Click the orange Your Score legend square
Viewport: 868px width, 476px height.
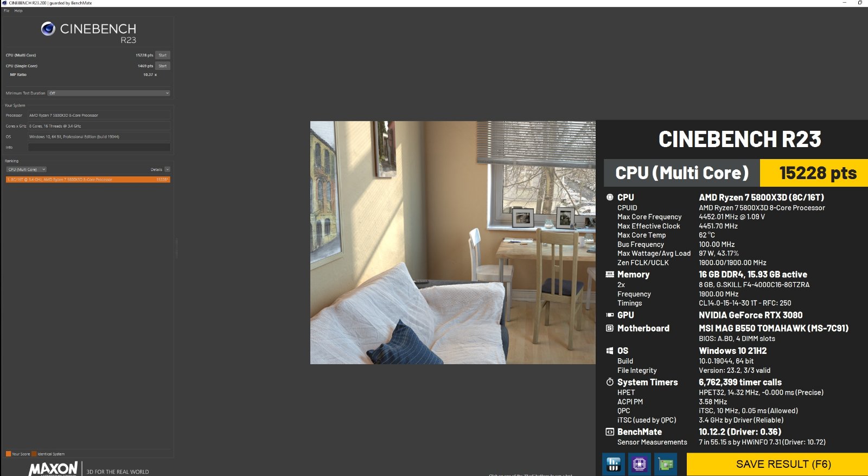pos(8,454)
